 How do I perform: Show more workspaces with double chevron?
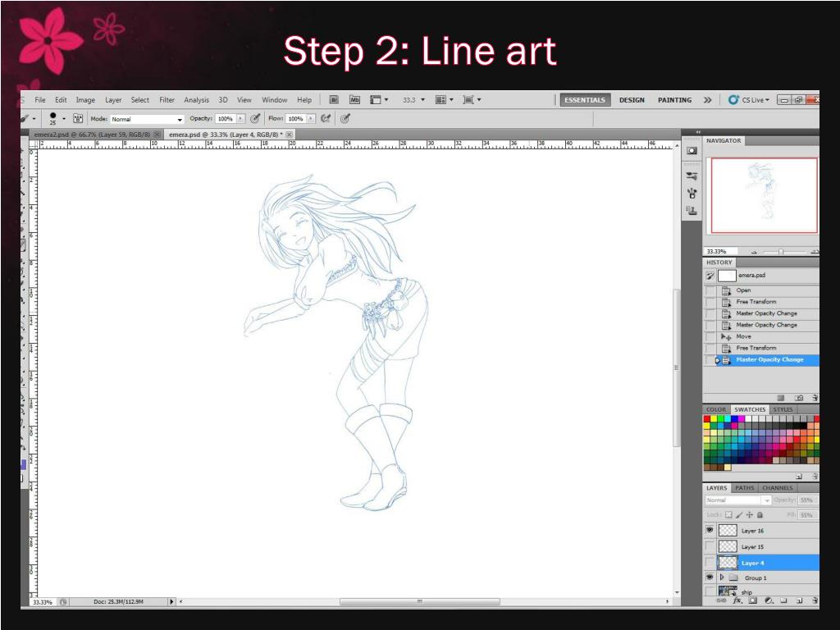(x=708, y=99)
